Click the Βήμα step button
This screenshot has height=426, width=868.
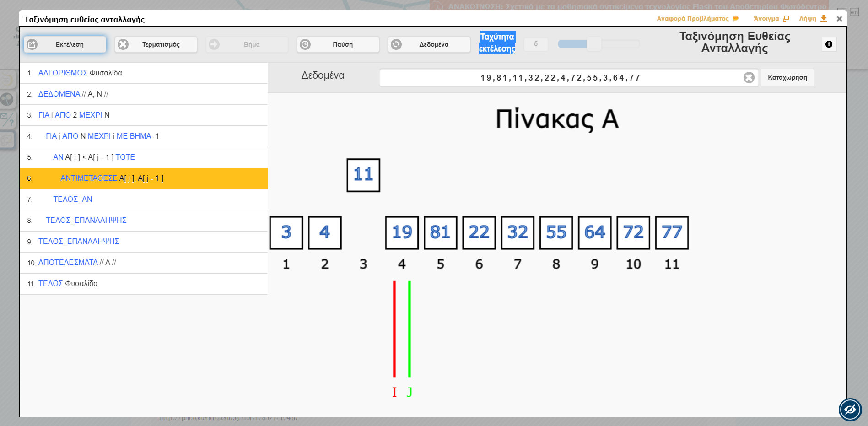point(247,44)
